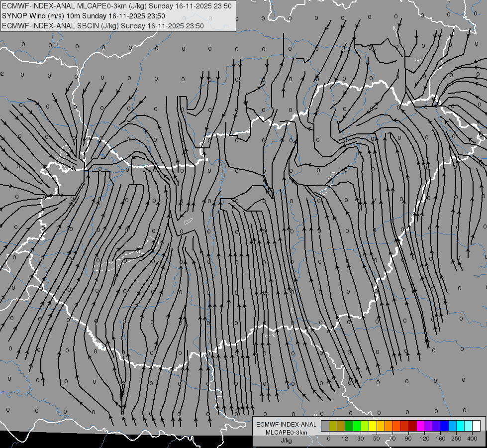Click the legend value 70
Screen dimensions: 487x448
point(392,439)
